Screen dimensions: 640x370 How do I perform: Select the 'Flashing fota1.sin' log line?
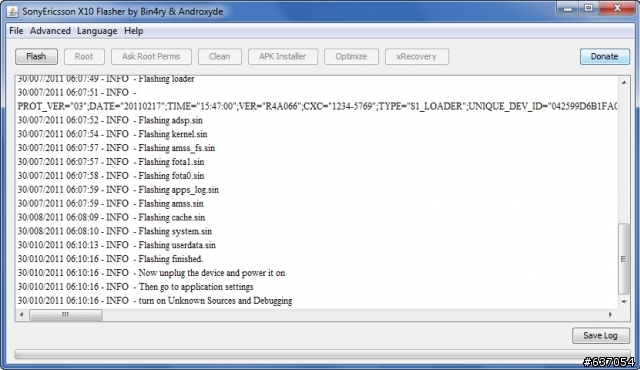[x=111, y=162]
